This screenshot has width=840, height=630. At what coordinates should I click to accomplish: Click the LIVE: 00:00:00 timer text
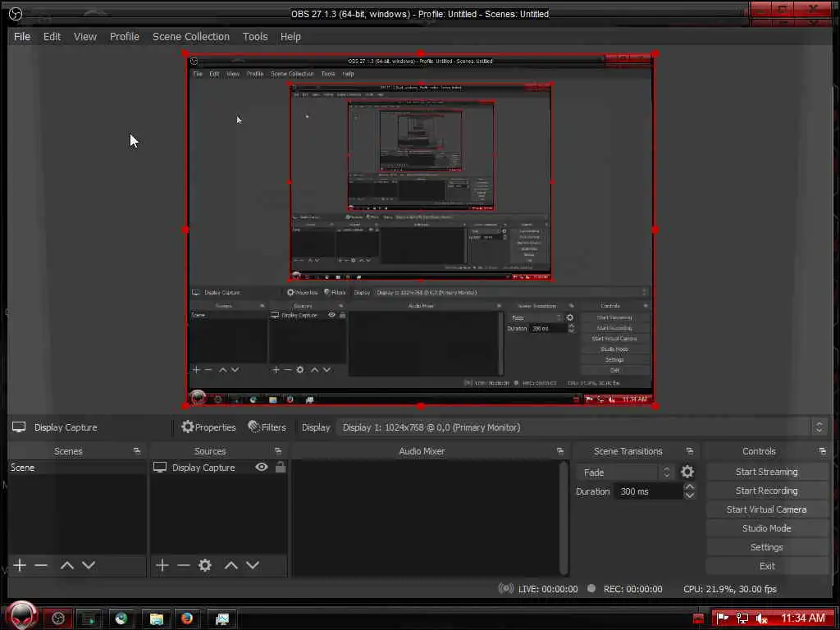548,589
